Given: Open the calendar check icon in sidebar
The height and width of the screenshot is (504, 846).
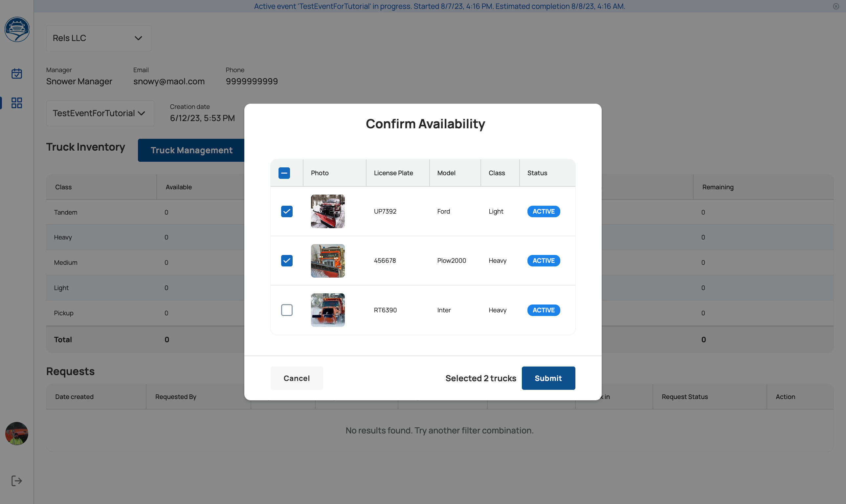Looking at the screenshot, I should [x=17, y=73].
